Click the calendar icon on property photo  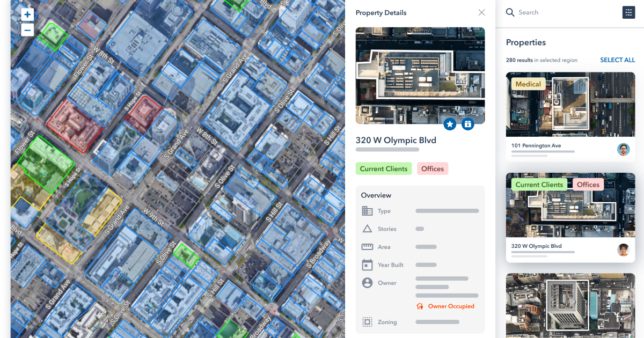coord(468,124)
